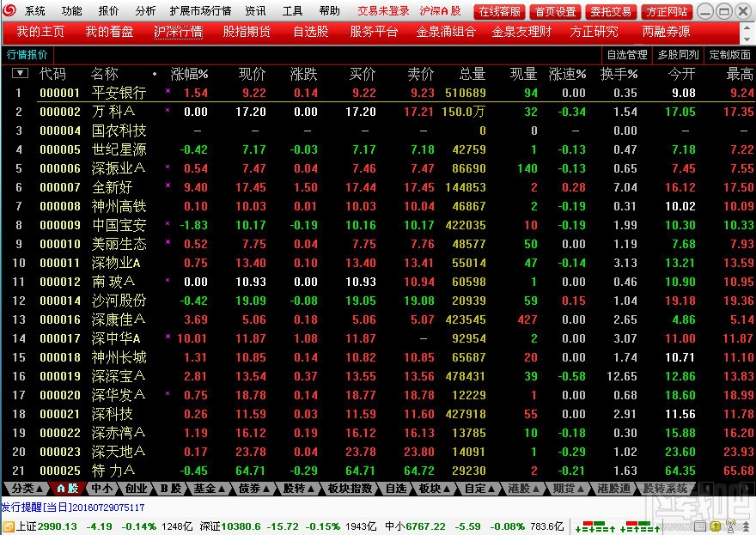Open the connection status antenna icon
This screenshot has height=535, width=756.
[x=730, y=526]
